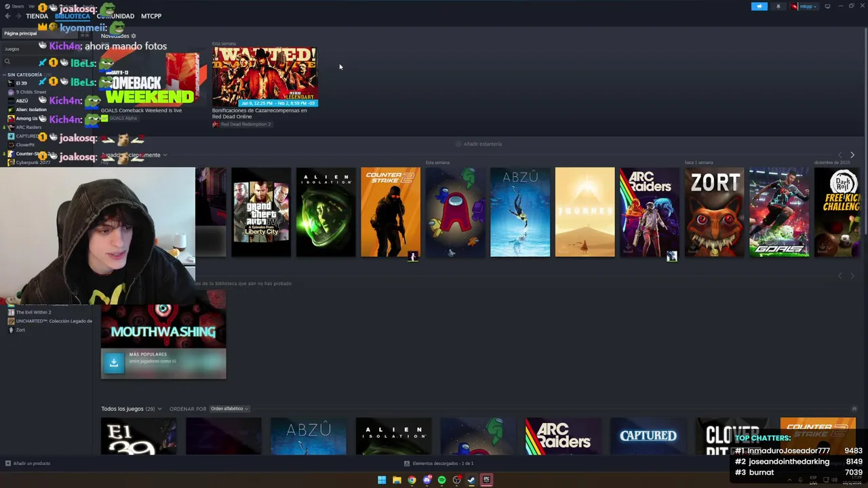Screen dimensions: 868x488
Task: Open the Orden alfabético sort dropdown
Action: point(230,409)
